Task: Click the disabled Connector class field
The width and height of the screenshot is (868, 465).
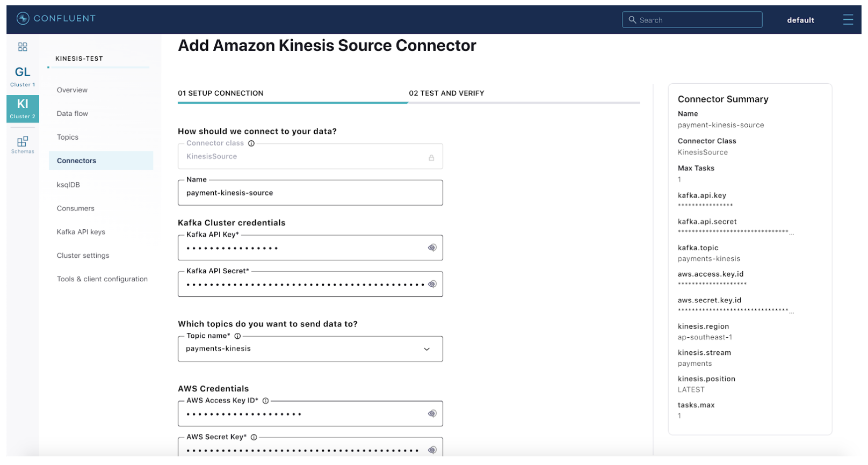Action: tap(310, 156)
